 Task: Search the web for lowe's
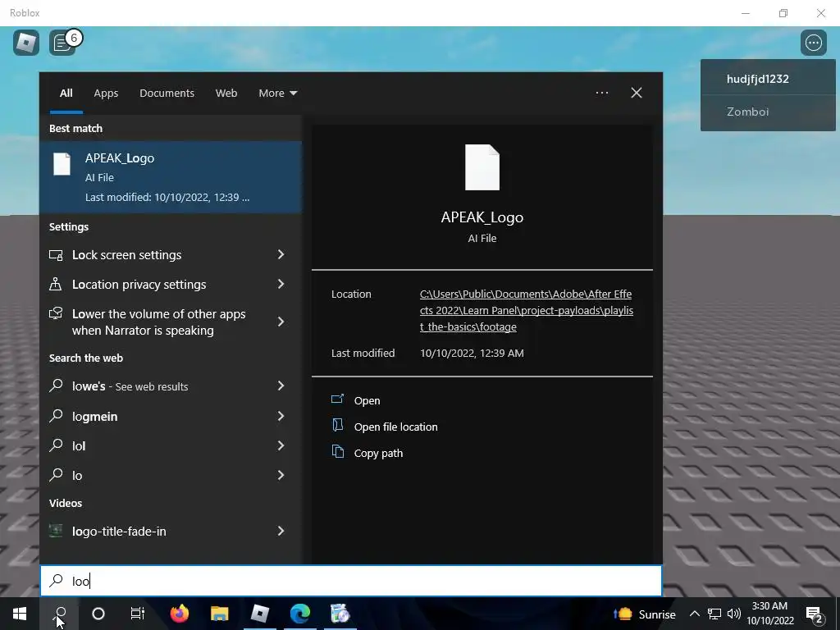pyautogui.click(x=160, y=386)
